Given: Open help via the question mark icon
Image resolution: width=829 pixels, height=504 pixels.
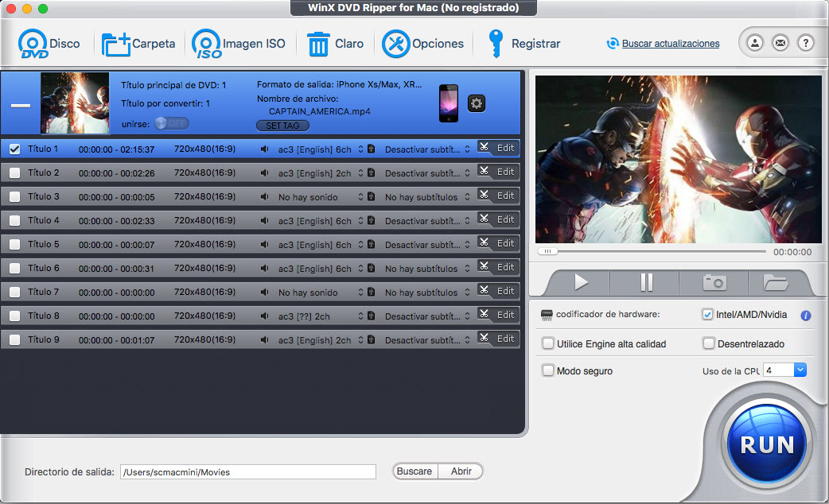Looking at the screenshot, I should coord(806,43).
